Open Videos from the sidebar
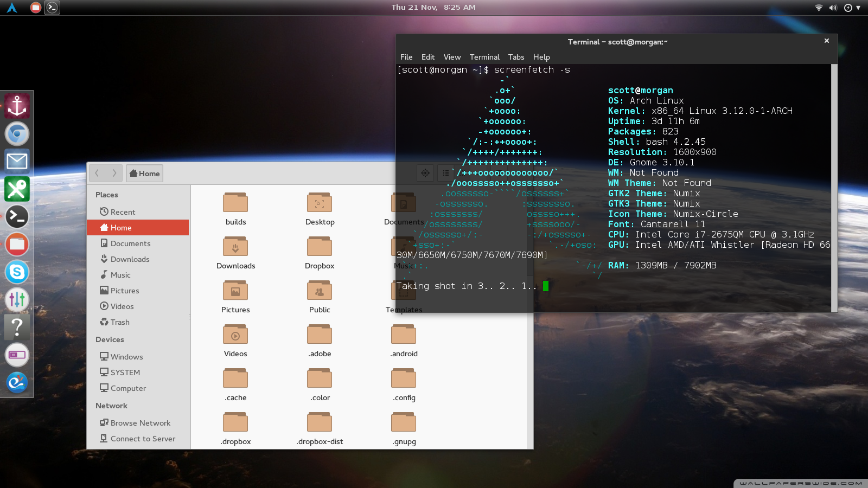The image size is (868, 488). 138,306
